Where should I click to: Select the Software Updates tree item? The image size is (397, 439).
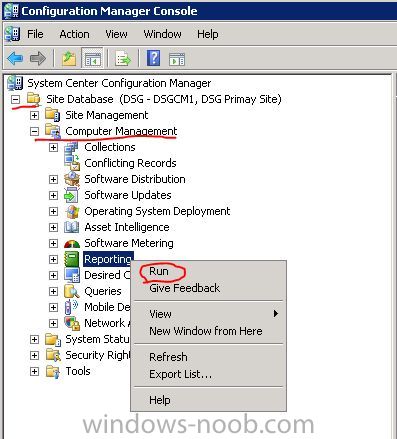[x=128, y=195]
